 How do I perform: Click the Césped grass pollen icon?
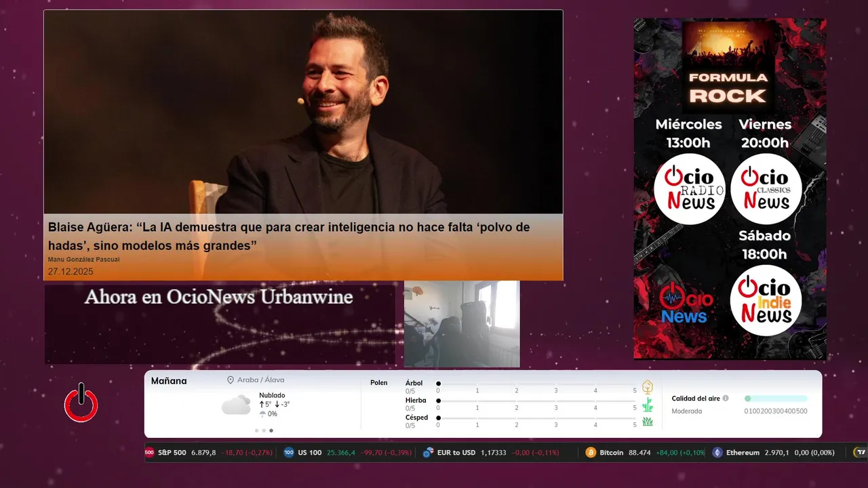coord(648,422)
